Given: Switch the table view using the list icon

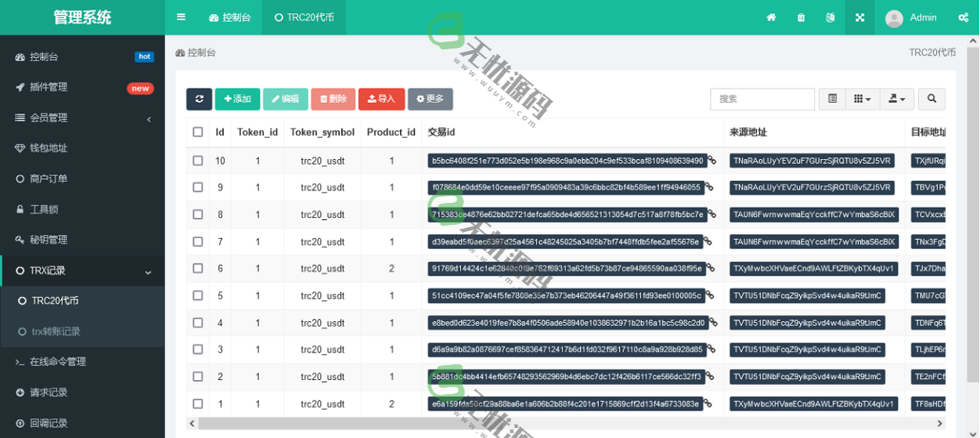Looking at the screenshot, I should pyautogui.click(x=832, y=99).
